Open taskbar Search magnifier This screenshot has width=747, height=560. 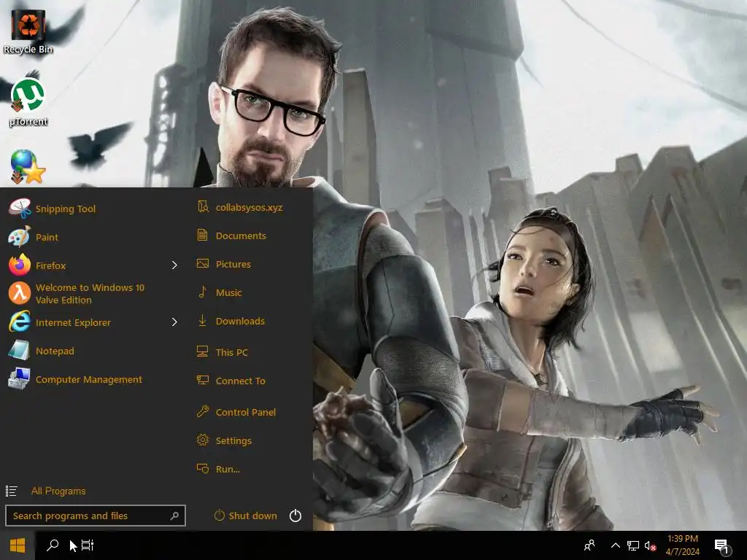[x=53, y=545]
